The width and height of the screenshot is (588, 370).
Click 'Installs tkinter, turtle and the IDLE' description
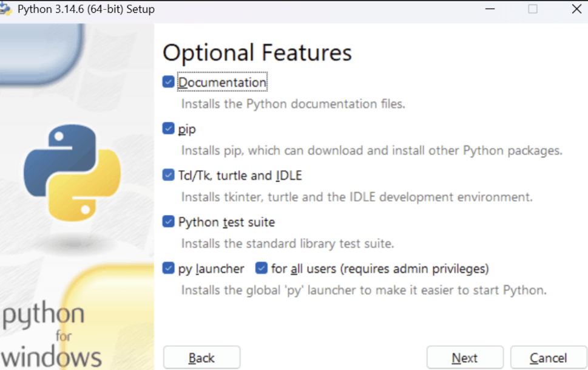click(357, 197)
